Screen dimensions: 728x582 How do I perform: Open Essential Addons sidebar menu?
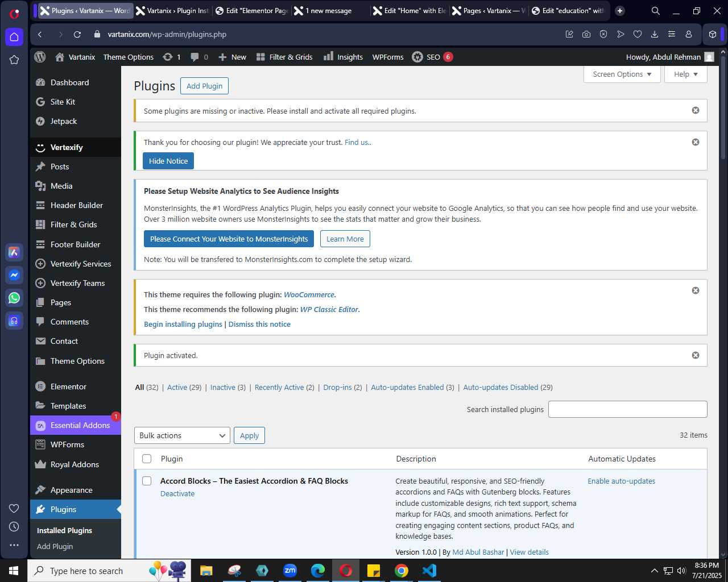point(75,425)
